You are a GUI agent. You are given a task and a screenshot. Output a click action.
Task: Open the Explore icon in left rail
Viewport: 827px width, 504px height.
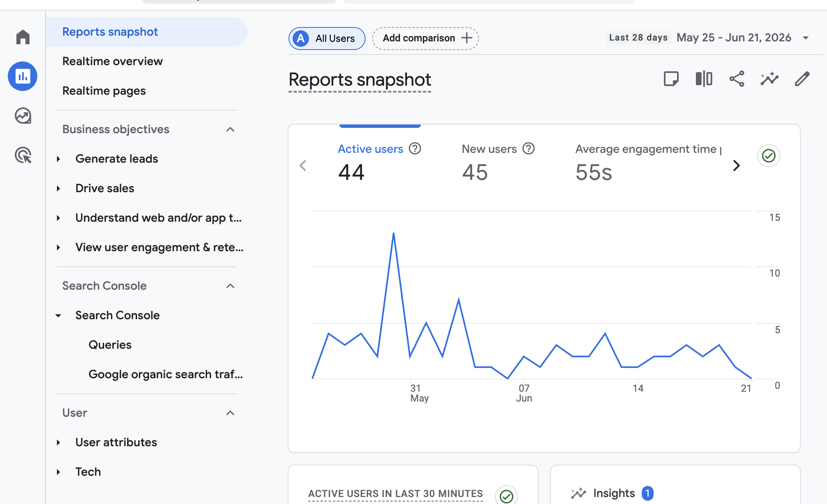coord(23,116)
